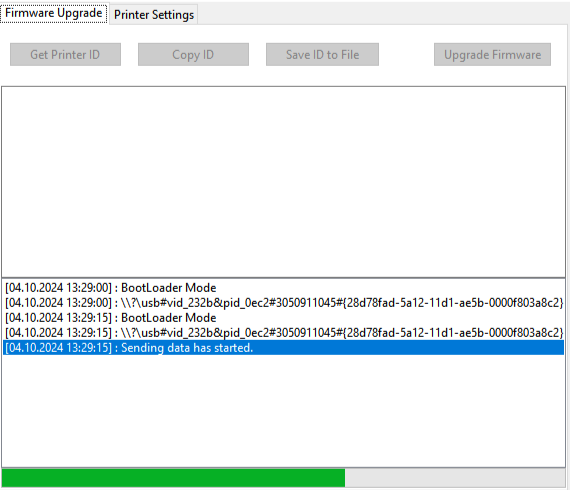Screen dimensions: 570x490
Task: Switch to the Printer Settings tab
Action: click(x=154, y=15)
